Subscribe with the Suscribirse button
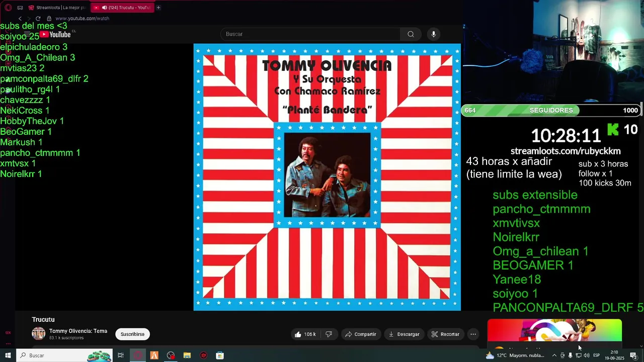This screenshot has width=644, height=362. 132,334
